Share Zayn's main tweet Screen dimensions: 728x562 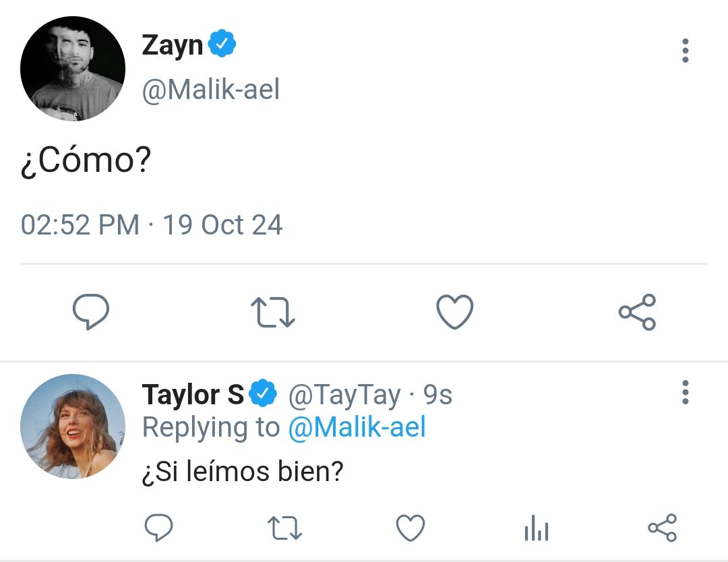(637, 312)
